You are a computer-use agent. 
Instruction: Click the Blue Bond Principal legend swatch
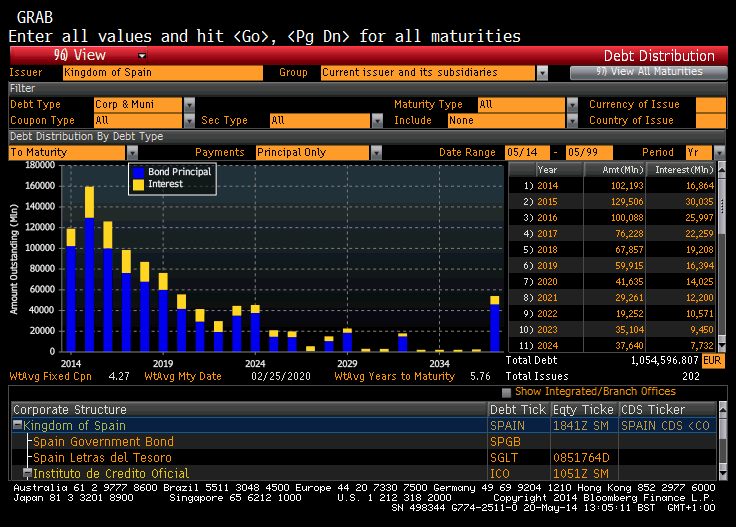pyautogui.click(x=138, y=172)
